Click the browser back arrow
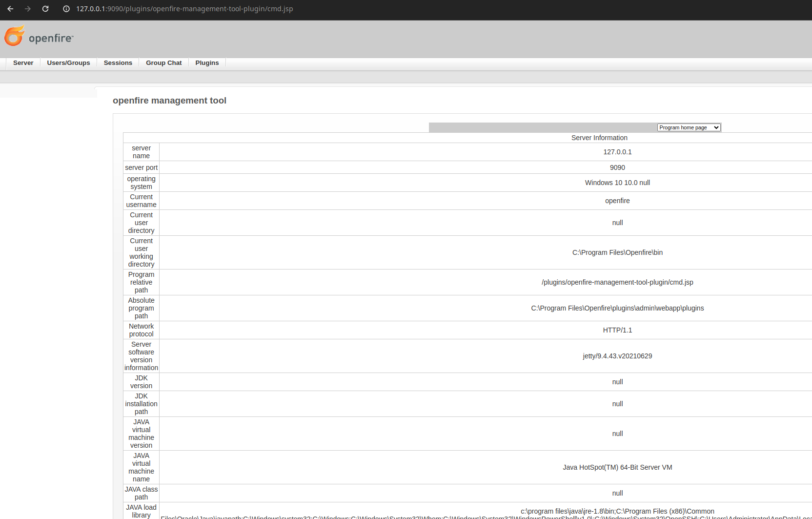 (10, 9)
